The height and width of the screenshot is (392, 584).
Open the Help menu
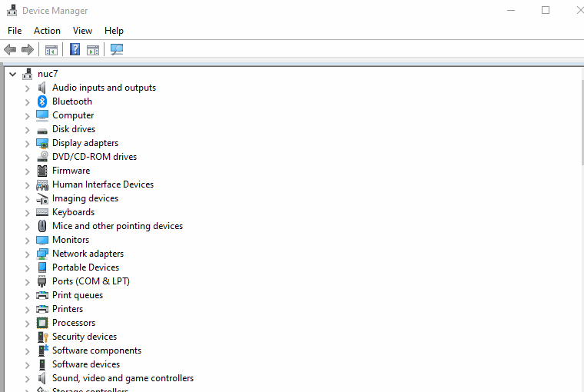click(114, 31)
